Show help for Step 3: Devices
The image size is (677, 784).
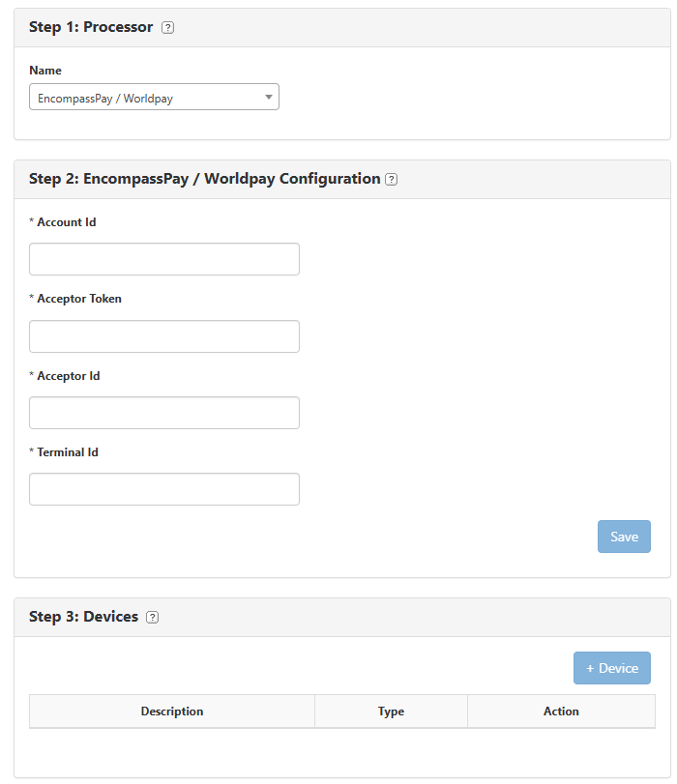pyautogui.click(x=152, y=618)
